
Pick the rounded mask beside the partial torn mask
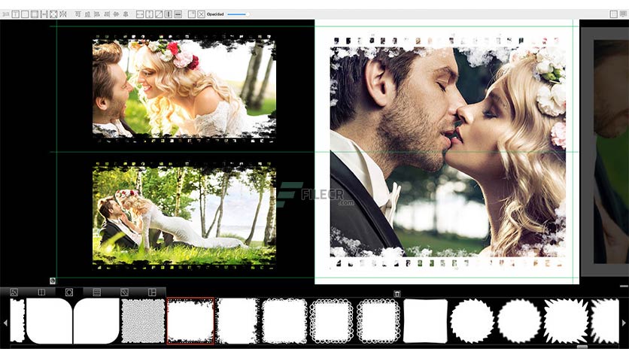[x=50, y=321]
